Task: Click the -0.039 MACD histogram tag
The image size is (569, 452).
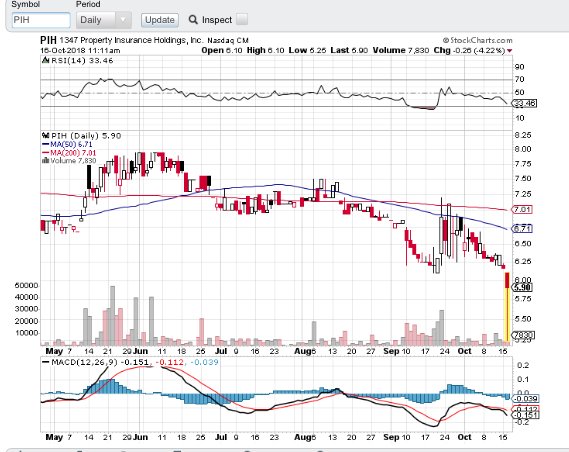Action: point(525,399)
